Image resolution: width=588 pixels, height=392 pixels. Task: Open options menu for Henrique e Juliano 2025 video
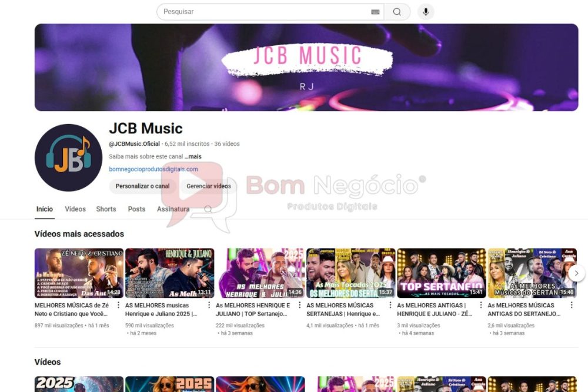tap(209, 305)
